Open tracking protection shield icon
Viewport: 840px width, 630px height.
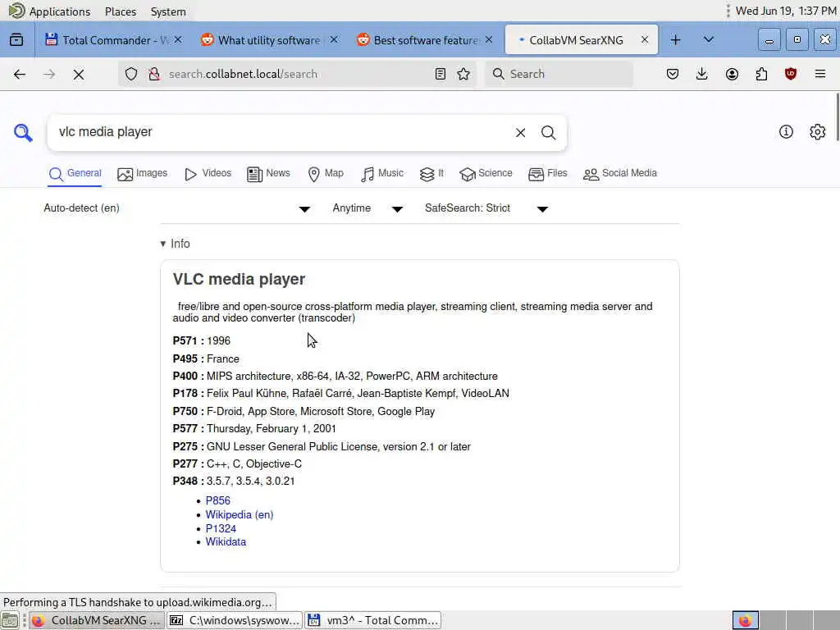pos(131,74)
